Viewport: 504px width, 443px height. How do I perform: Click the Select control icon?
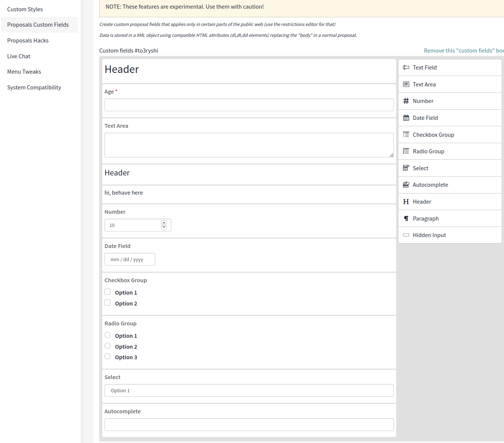(x=406, y=168)
